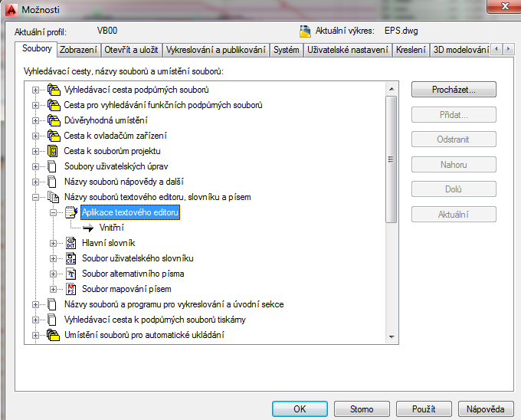Image resolution: width=521 pixels, height=420 pixels.
Task: Click the tree list scrollbar down arrow
Action: pyautogui.click(x=392, y=336)
